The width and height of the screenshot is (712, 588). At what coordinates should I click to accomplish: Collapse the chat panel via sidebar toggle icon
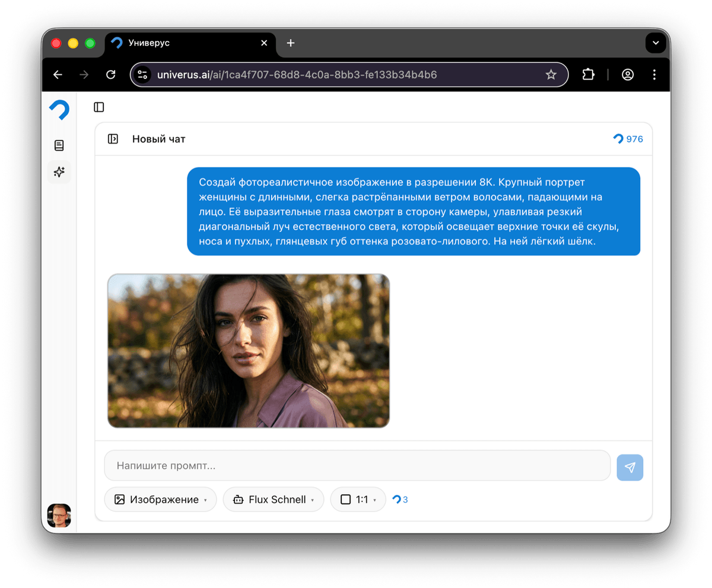coord(98,107)
